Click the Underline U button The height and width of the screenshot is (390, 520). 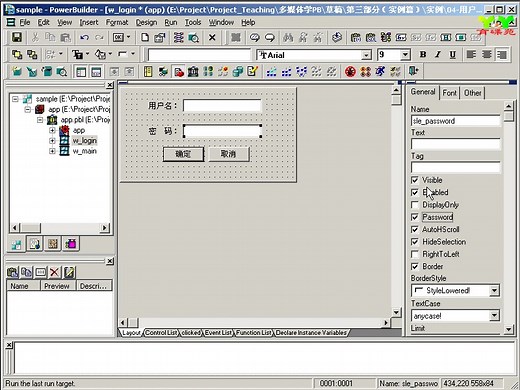point(453,54)
